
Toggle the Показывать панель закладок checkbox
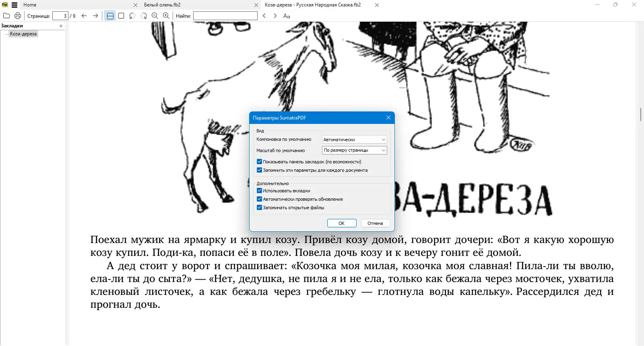pos(260,162)
